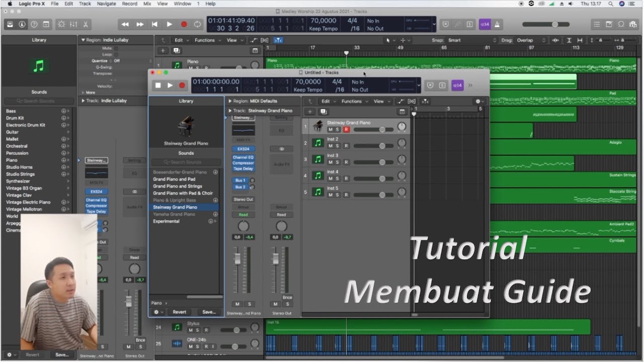The image size is (644, 362).
Task: Toggle Count-in 1234 in Medley Worship toolbar
Action: pos(484,24)
